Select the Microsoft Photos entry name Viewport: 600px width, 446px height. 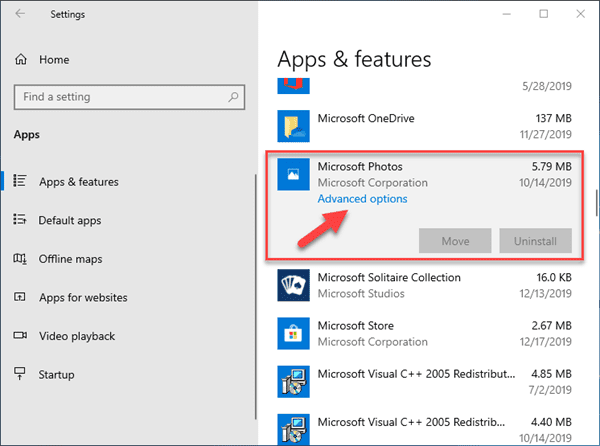click(360, 167)
